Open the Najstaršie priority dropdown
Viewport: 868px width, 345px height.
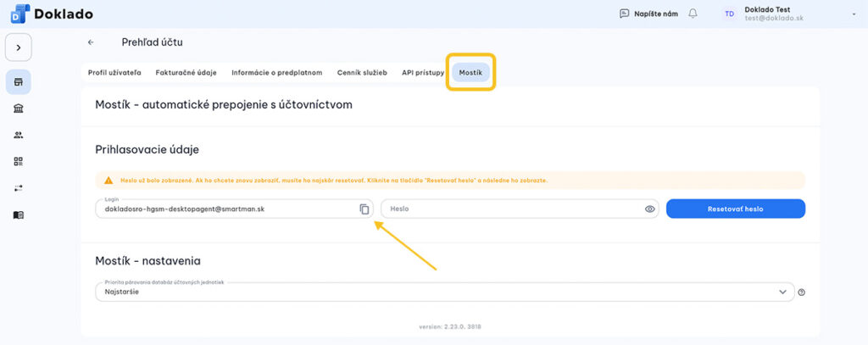pos(445,292)
